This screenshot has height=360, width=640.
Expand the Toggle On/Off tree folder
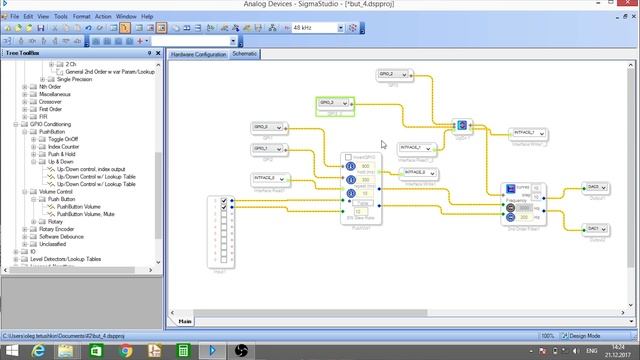click(34, 139)
